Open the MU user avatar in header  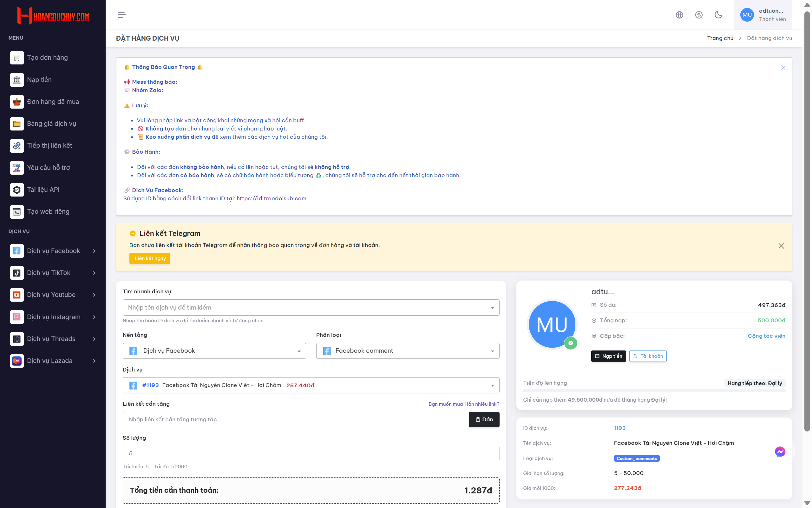click(x=747, y=15)
